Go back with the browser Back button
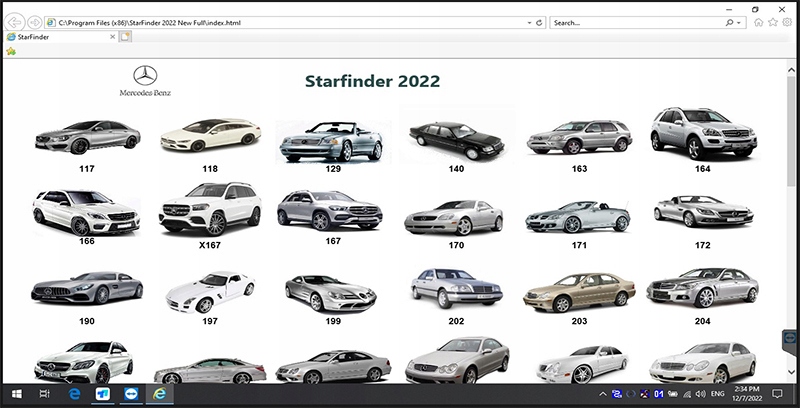This screenshot has width=800, height=408. pyautogui.click(x=15, y=22)
